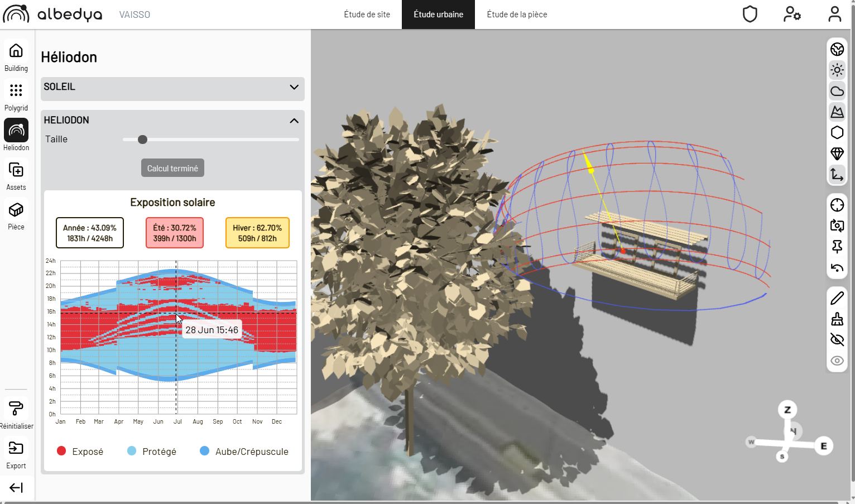Click the VAISSO project name
The height and width of the screenshot is (504, 855).
135,15
